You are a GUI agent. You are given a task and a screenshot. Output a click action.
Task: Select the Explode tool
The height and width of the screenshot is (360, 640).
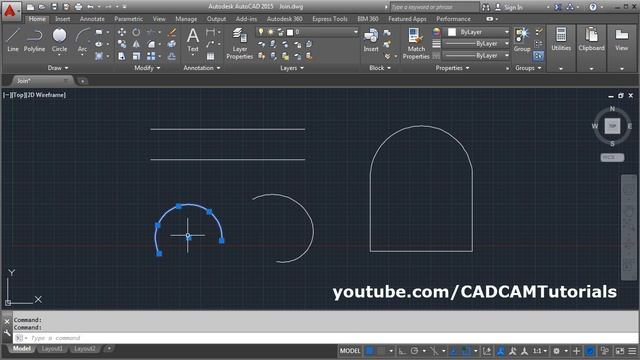point(172,44)
